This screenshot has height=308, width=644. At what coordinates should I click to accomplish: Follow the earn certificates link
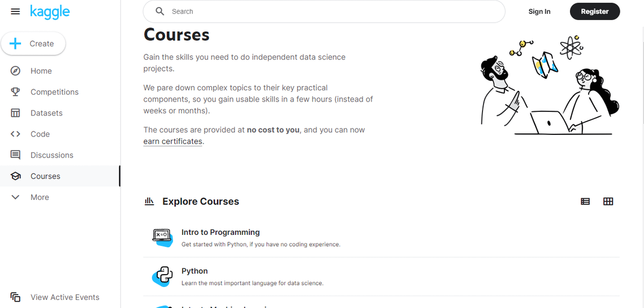pyautogui.click(x=173, y=141)
